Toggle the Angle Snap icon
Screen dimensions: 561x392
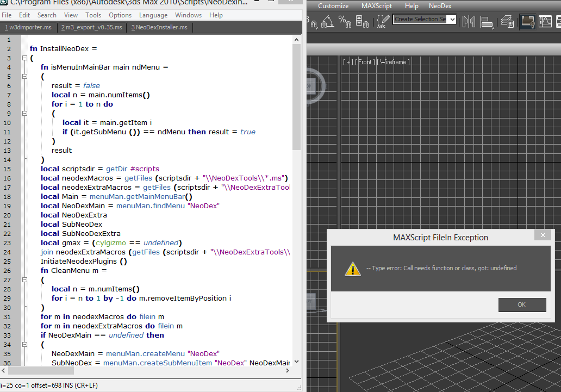pyautogui.click(x=327, y=22)
